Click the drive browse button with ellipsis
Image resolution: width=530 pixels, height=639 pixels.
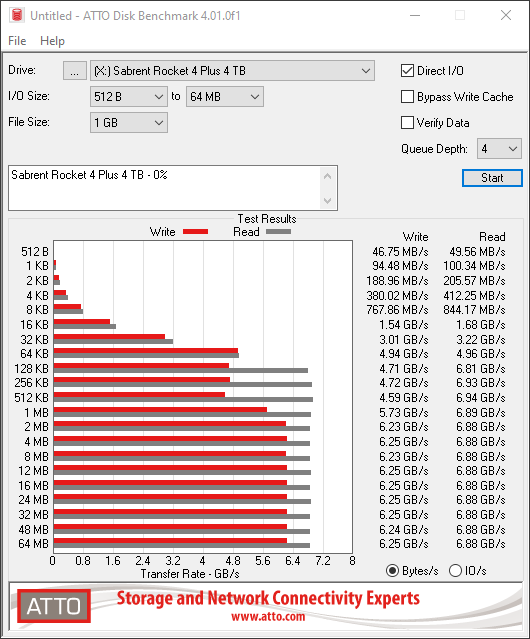tap(75, 71)
